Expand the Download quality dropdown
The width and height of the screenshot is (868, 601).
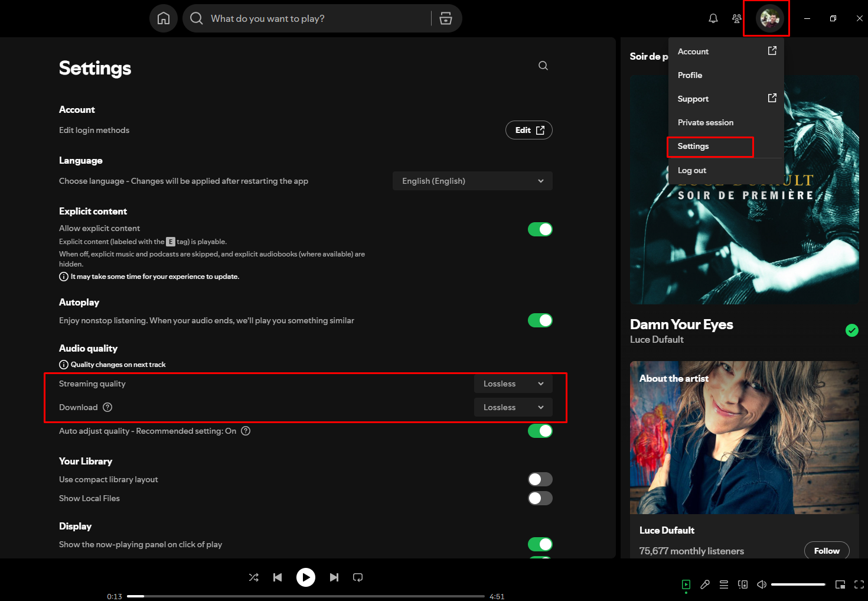click(x=513, y=407)
